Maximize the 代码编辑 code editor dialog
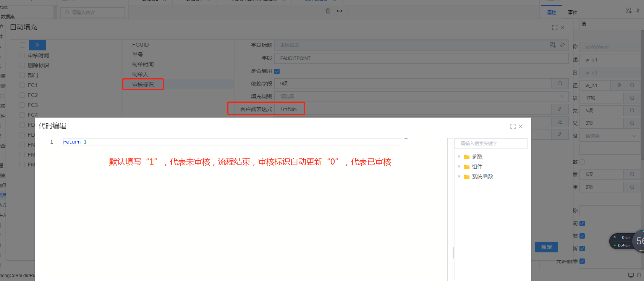 [513, 126]
